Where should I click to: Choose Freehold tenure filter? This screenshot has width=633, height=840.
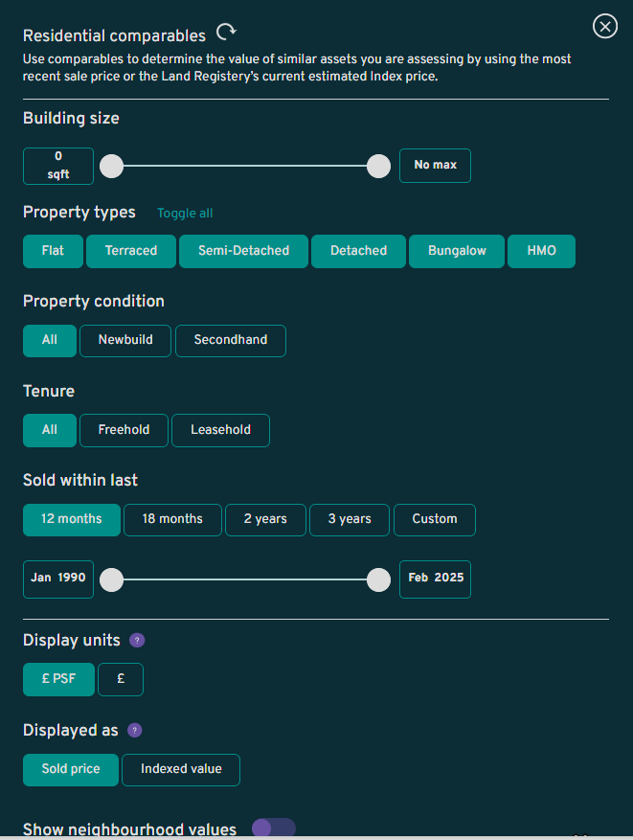point(124,430)
